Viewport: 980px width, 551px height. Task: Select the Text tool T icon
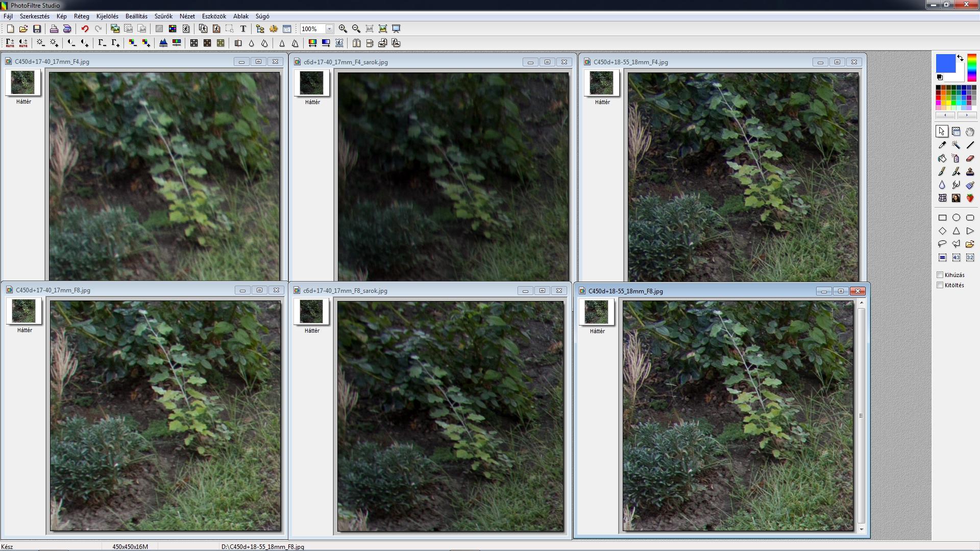tap(243, 29)
